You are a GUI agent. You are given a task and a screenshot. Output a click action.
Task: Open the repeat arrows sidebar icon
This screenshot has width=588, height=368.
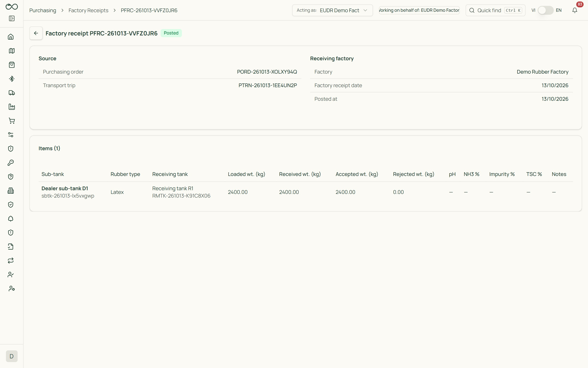(11, 261)
